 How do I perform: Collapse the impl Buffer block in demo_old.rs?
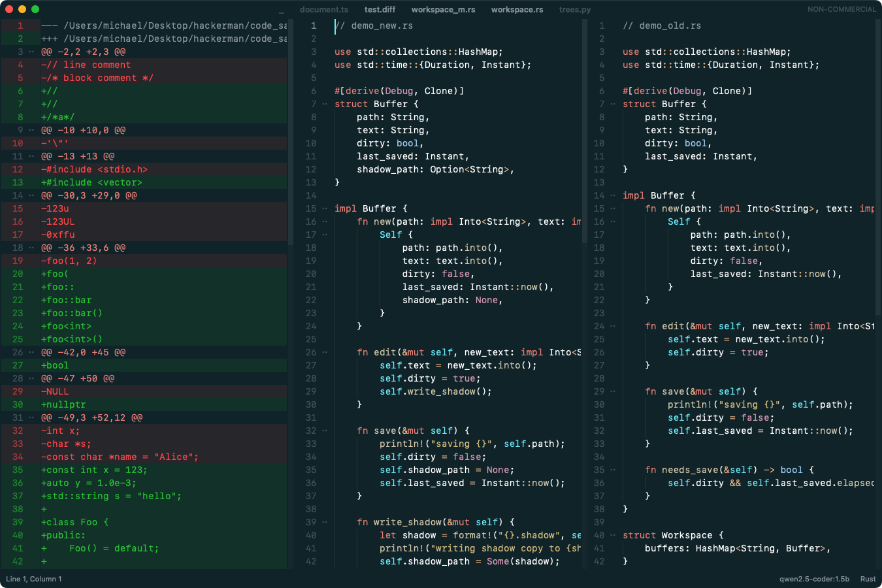click(x=613, y=195)
